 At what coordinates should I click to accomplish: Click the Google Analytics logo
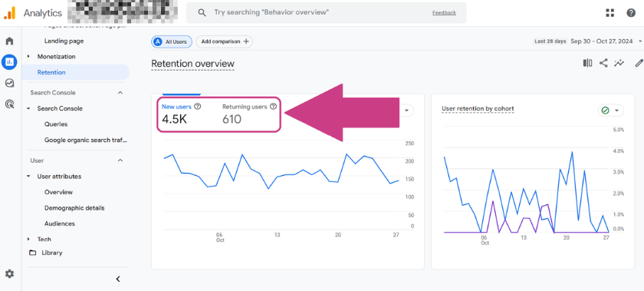click(x=9, y=13)
